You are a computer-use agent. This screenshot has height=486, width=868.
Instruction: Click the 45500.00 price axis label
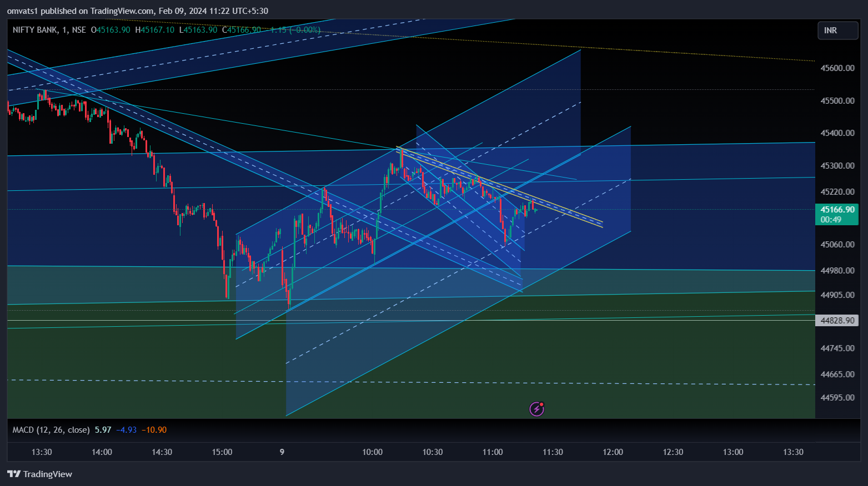837,101
